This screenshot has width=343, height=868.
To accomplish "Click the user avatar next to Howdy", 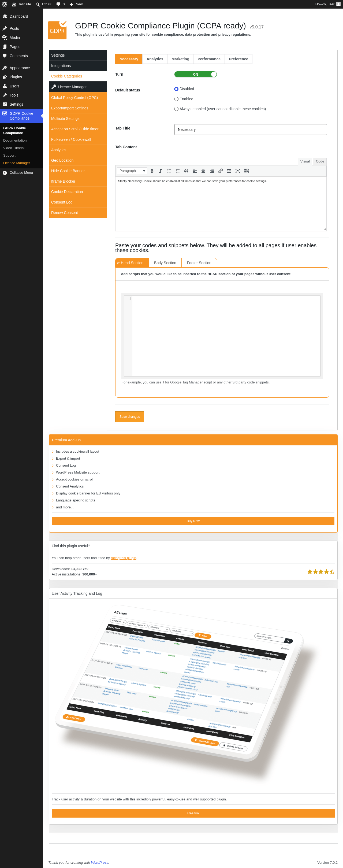I will click(x=338, y=4).
